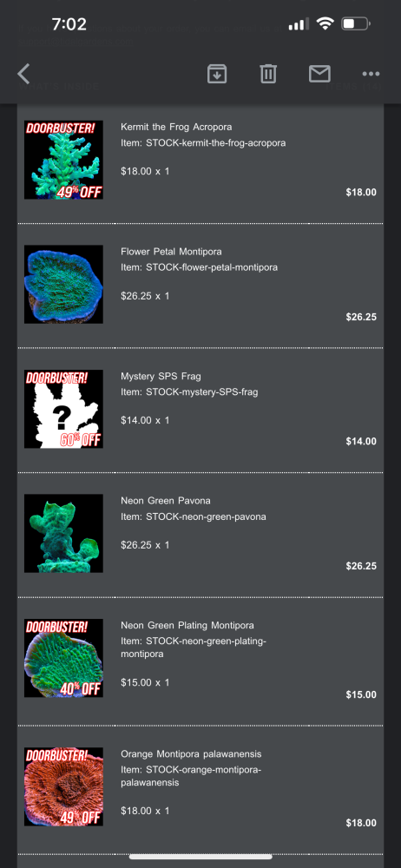Tap the cellular signal bars icon
The image size is (401, 868).
pos(299,24)
